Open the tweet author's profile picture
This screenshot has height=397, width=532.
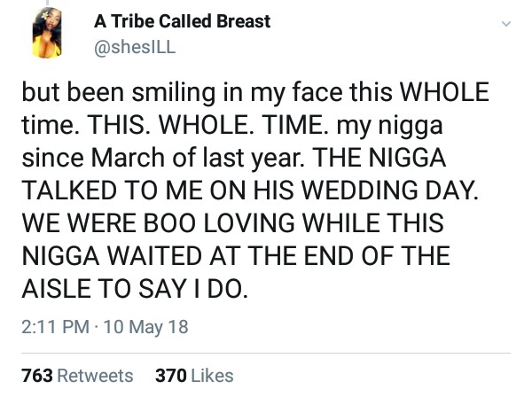(46, 35)
